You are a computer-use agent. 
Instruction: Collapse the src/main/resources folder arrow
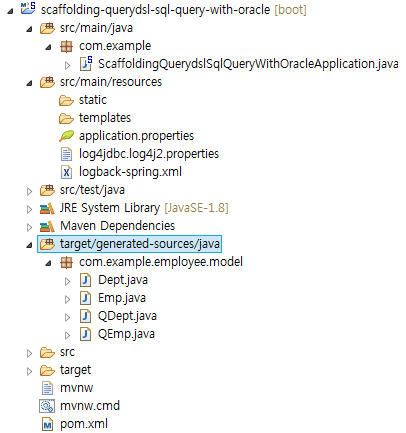(30, 83)
